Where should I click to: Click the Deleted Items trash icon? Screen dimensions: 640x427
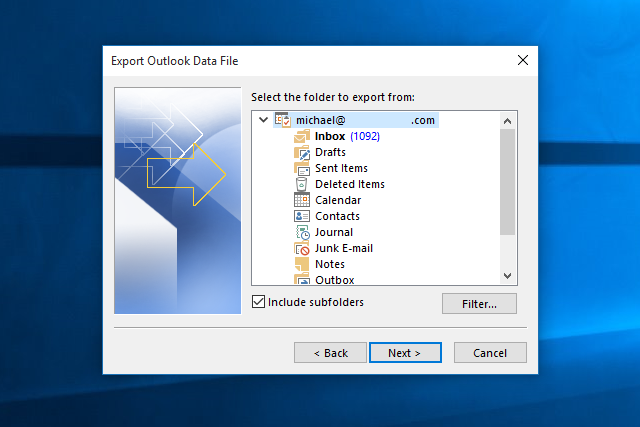[x=301, y=184]
